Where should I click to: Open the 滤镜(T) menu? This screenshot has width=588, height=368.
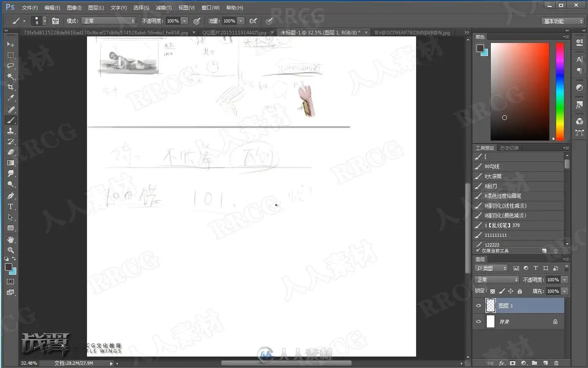click(163, 8)
